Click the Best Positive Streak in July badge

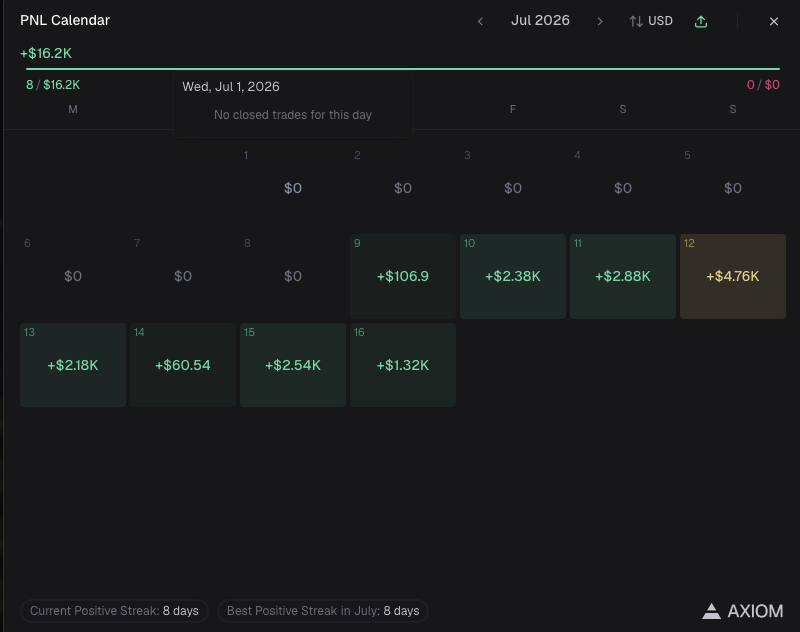[x=323, y=611]
